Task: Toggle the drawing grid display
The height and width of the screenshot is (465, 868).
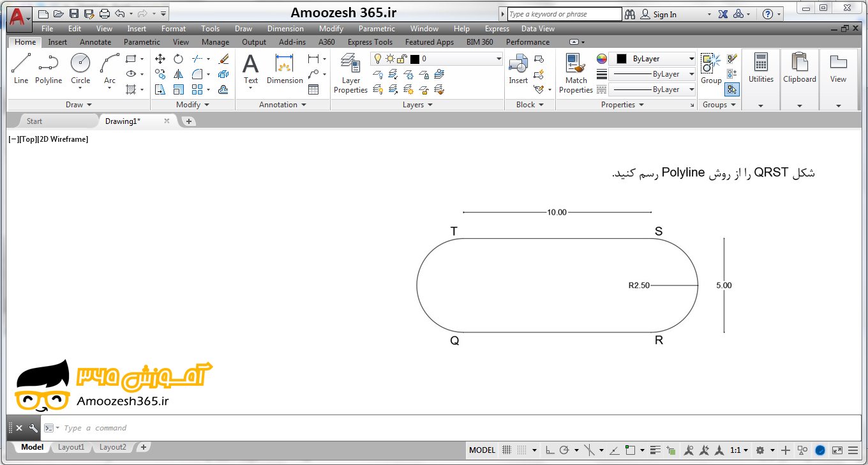Action: pyautogui.click(x=507, y=450)
